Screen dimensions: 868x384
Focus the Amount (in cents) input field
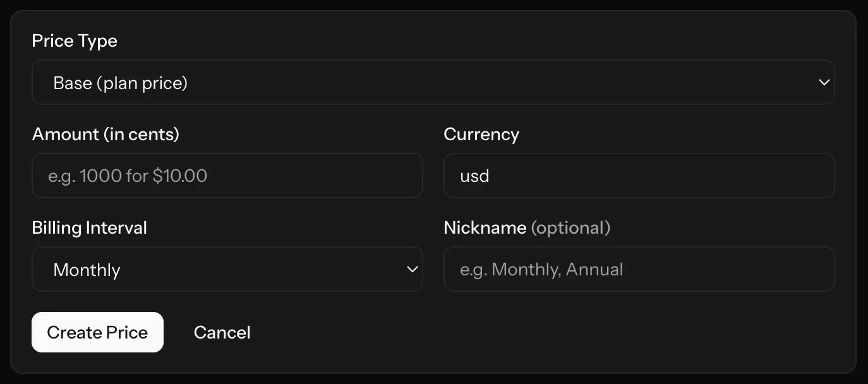pyautogui.click(x=227, y=176)
